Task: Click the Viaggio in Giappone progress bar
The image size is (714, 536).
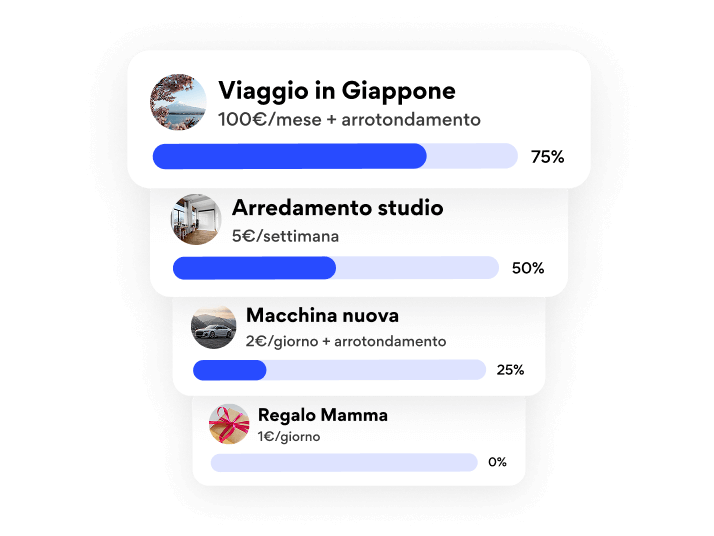Action: tap(334, 156)
